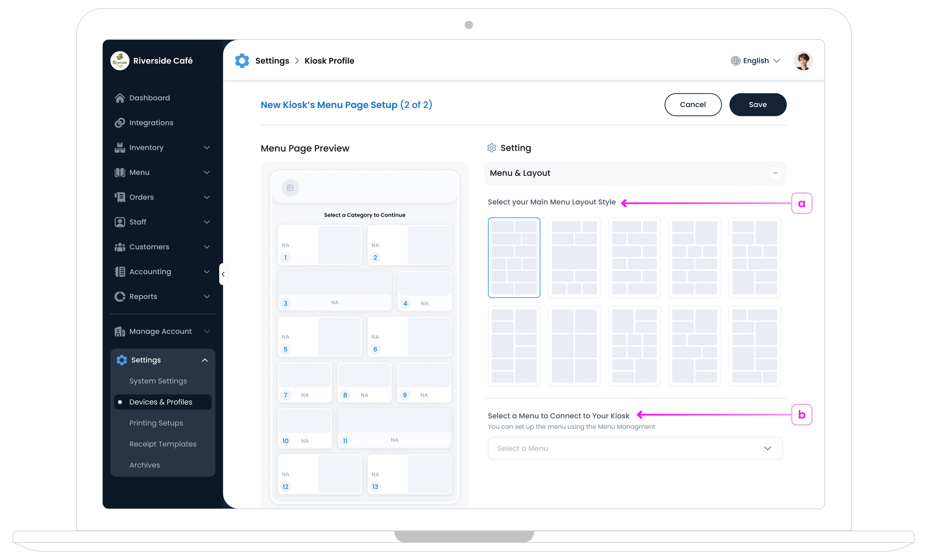Click the Dashboard home icon
The height and width of the screenshot is (560, 927).
[x=120, y=98]
